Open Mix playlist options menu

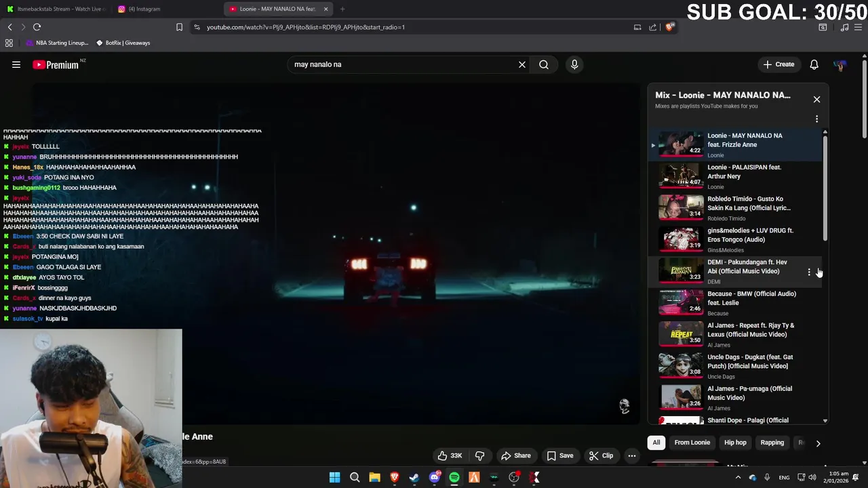coord(816,119)
